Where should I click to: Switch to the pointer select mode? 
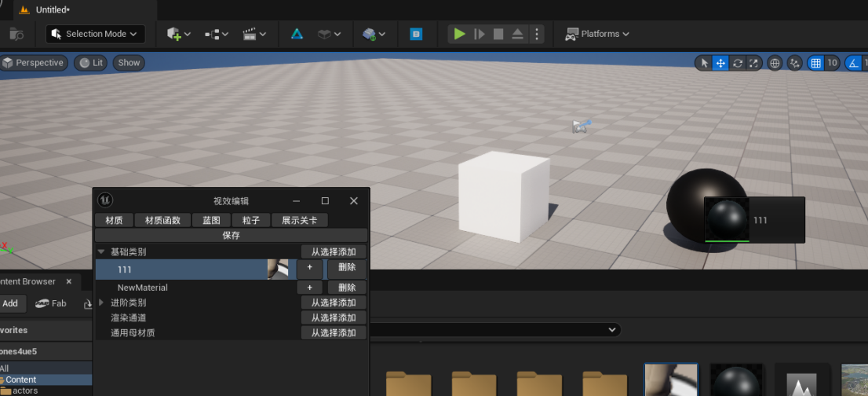coord(704,63)
